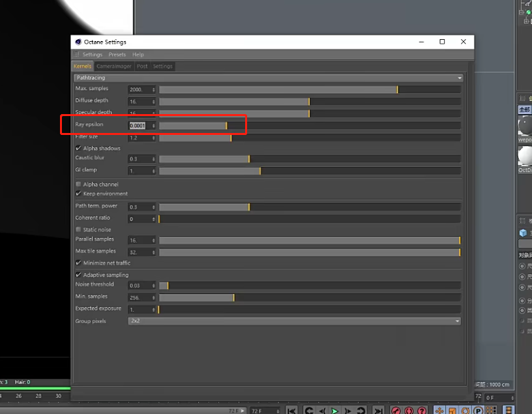Click the filmstrip timeline icon
532x414 pixels.
pyautogui.click(x=509, y=411)
